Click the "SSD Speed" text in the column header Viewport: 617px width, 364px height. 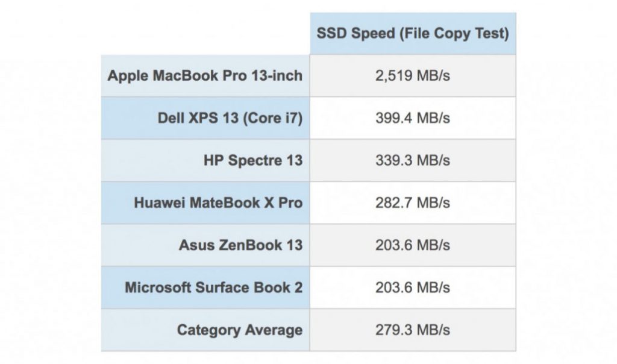[355, 33]
